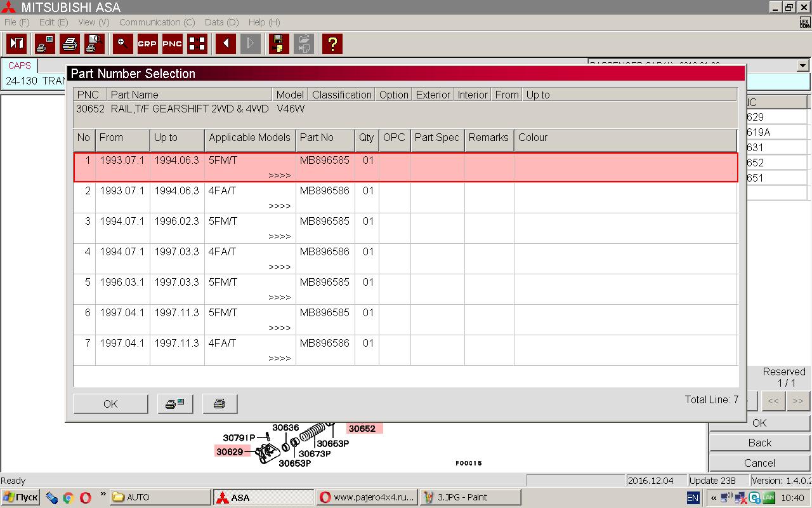Click the PNC toolbar button

pos(172,43)
